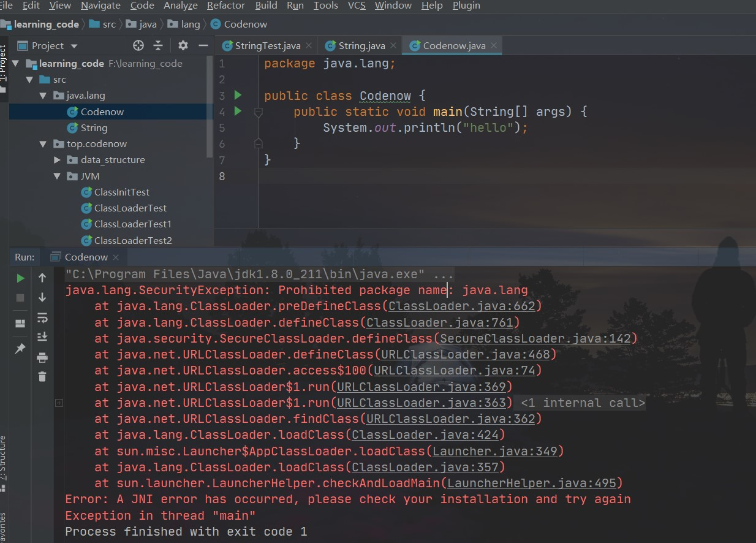Open ClassLoader.java:662 stack trace link
Viewport: 756px width, 543px height.
click(x=462, y=306)
